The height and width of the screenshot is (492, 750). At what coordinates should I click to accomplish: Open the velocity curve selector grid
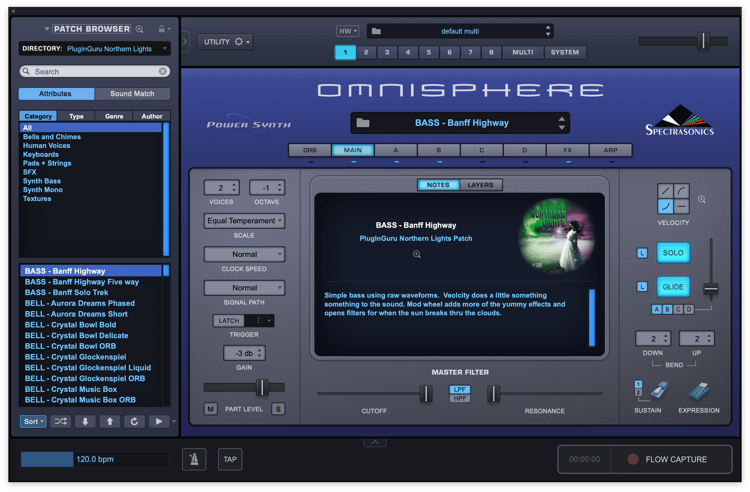[x=673, y=198]
